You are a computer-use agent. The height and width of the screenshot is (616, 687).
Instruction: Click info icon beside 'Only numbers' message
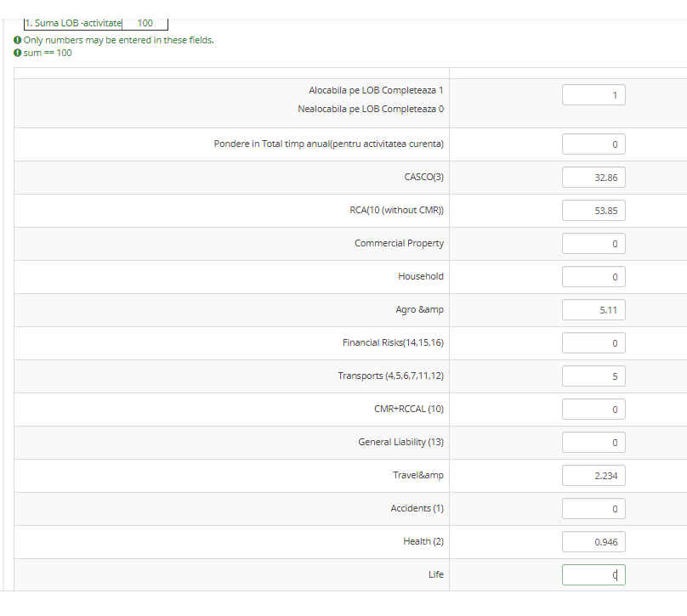tap(18, 41)
